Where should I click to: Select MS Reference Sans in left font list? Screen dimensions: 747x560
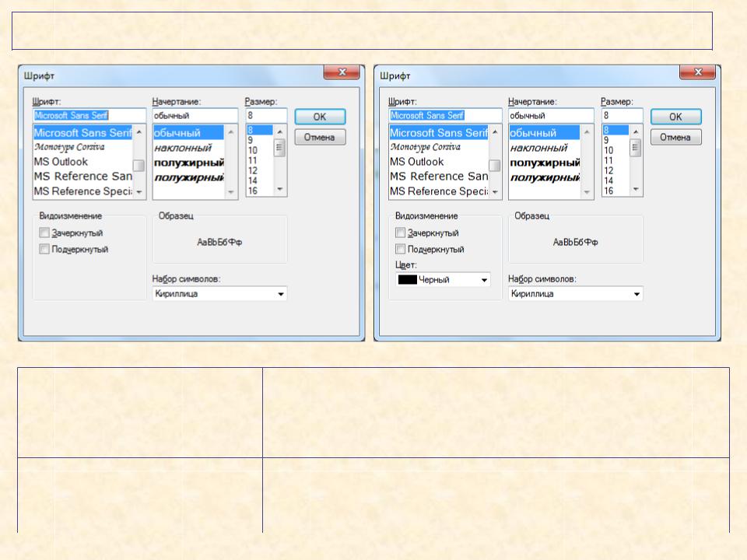[83, 177]
